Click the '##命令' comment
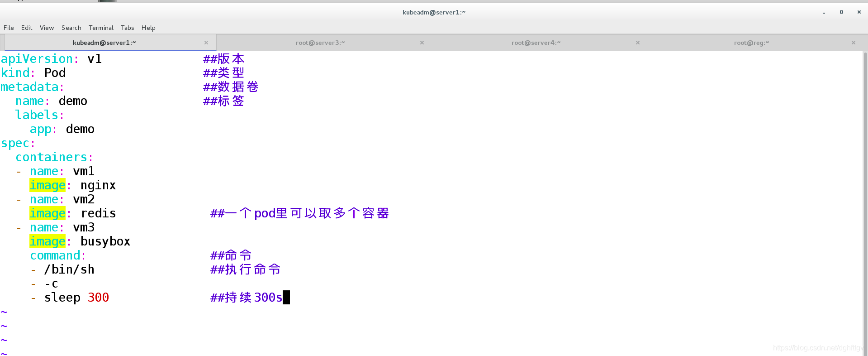 tap(231, 255)
